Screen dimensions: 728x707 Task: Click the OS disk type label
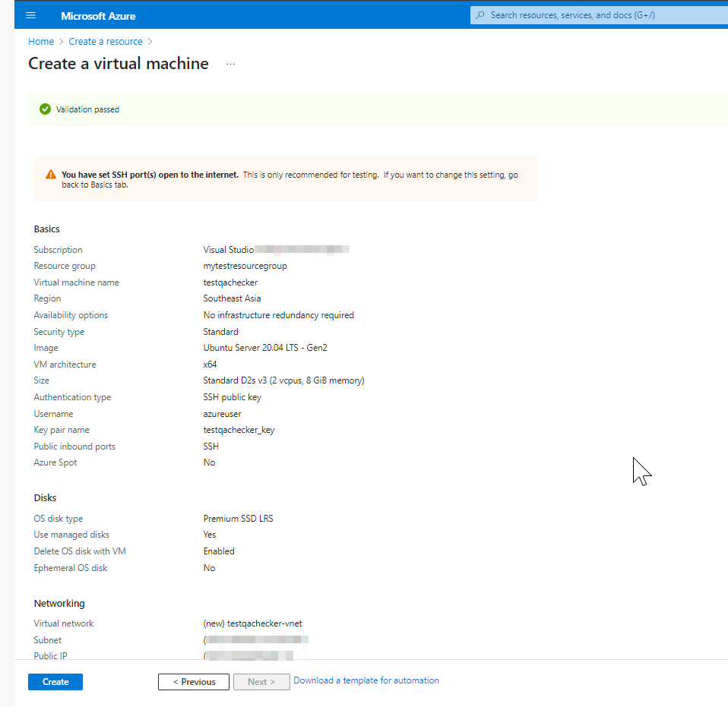58,519
